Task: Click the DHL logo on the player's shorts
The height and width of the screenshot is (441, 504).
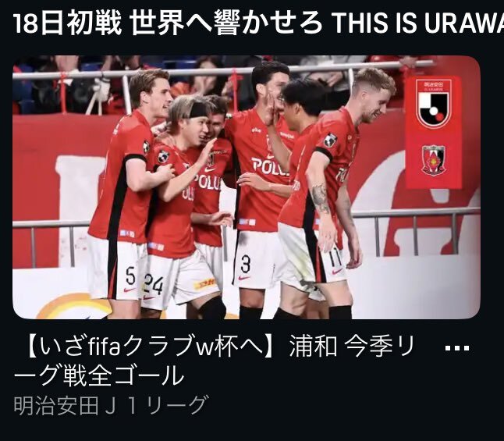Action: click(203, 284)
